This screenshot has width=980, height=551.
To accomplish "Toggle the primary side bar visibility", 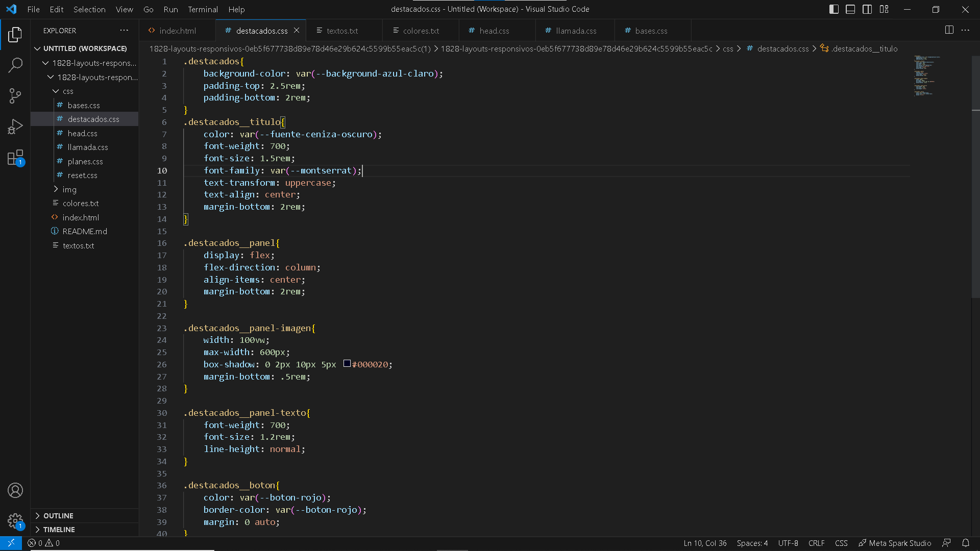I will pyautogui.click(x=834, y=9).
